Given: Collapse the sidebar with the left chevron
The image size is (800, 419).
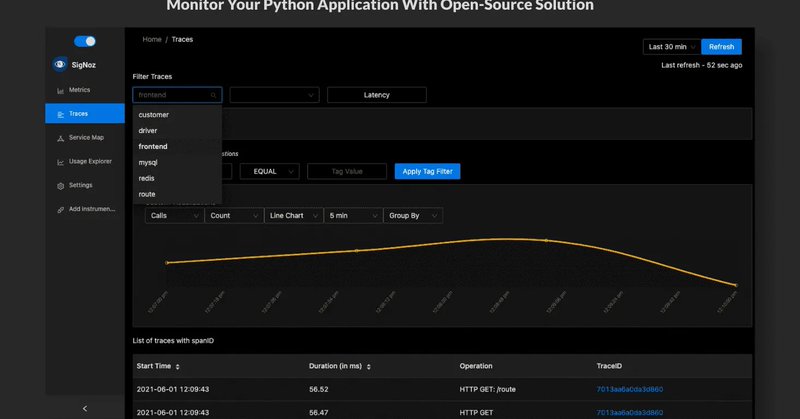Looking at the screenshot, I should (x=85, y=408).
